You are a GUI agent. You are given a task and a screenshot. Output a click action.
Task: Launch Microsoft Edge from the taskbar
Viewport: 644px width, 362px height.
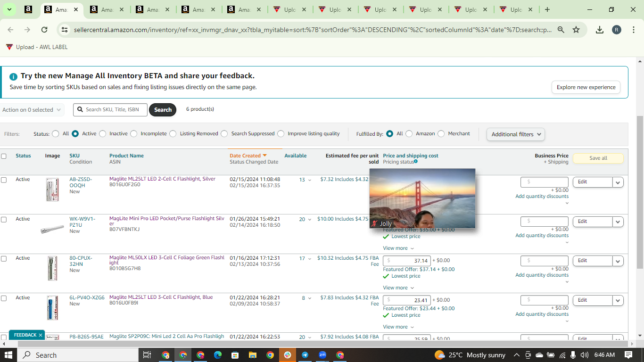tap(218, 355)
